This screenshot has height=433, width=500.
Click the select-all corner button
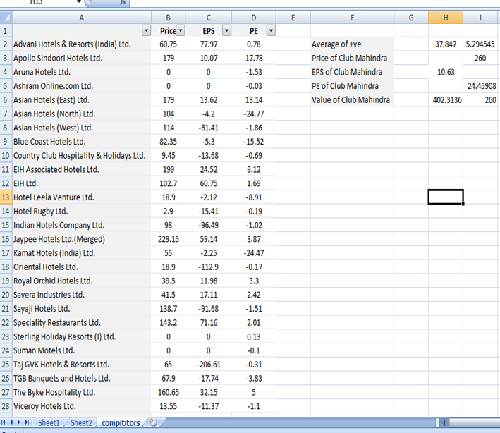tap(6, 17)
